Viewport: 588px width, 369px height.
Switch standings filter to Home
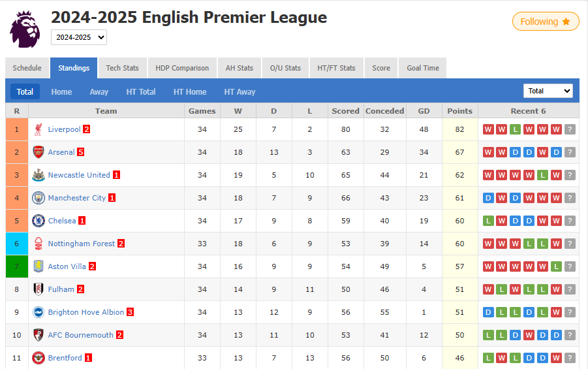click(61, 92)
